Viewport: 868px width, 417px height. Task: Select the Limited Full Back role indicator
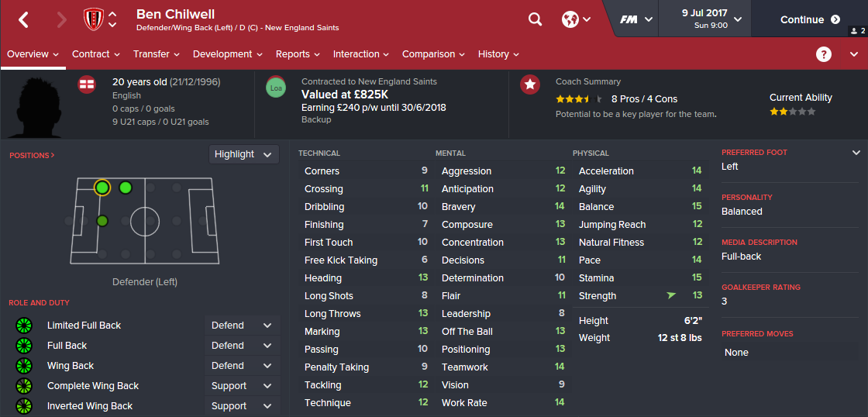23,326
